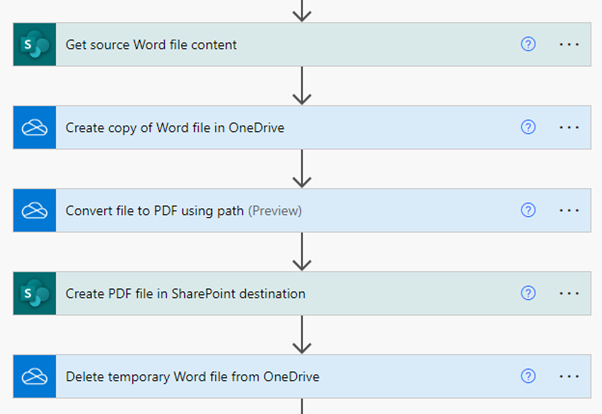Click OneDrive icon on Convert file step

(x=34, y=211)
